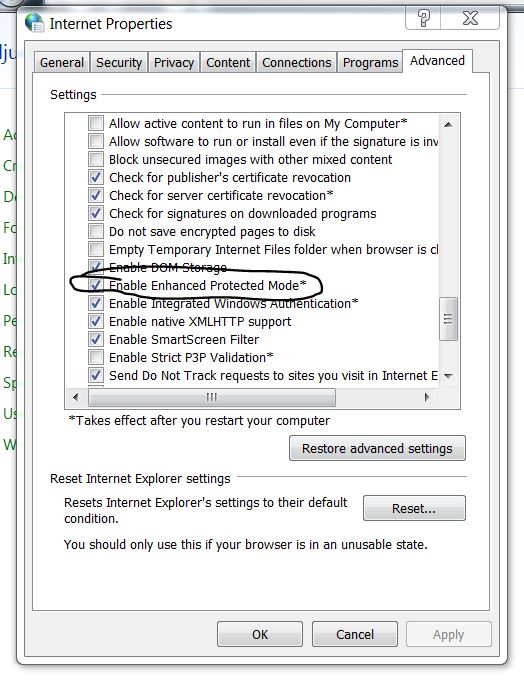Click Restore advanced settings button
524x681 pixels.
coord(377,448)
